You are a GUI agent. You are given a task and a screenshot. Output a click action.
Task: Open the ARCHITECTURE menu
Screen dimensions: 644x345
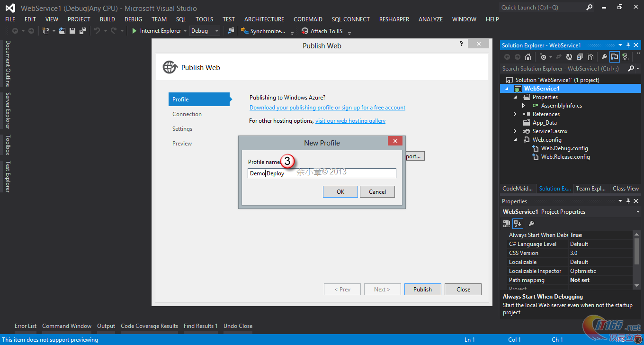[264, 19]
